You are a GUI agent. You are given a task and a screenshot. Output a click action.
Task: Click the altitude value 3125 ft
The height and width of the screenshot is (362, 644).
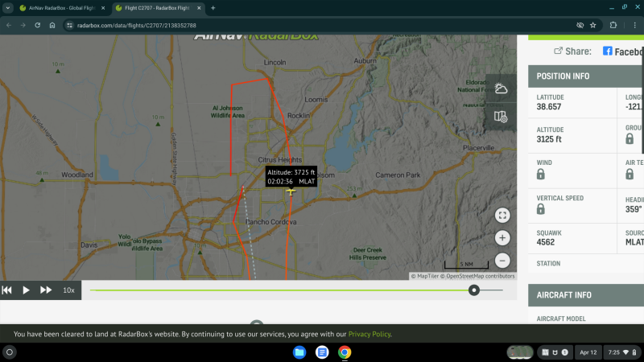(x=549, y=139)
